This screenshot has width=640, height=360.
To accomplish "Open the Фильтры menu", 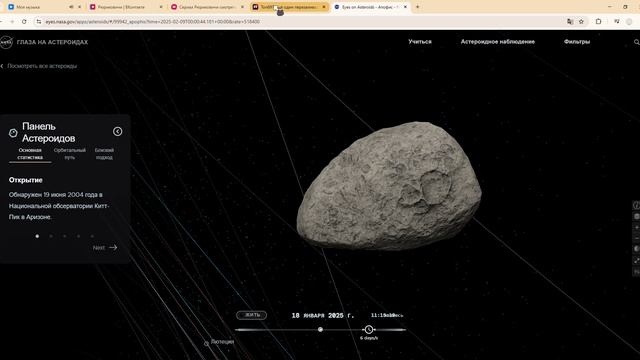I will [577, 42].
